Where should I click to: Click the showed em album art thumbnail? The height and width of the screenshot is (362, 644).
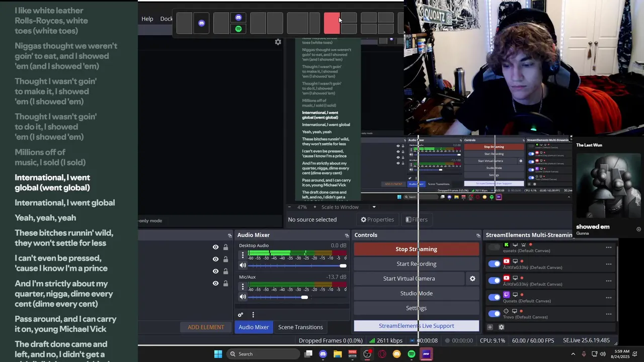click(608, 186)
